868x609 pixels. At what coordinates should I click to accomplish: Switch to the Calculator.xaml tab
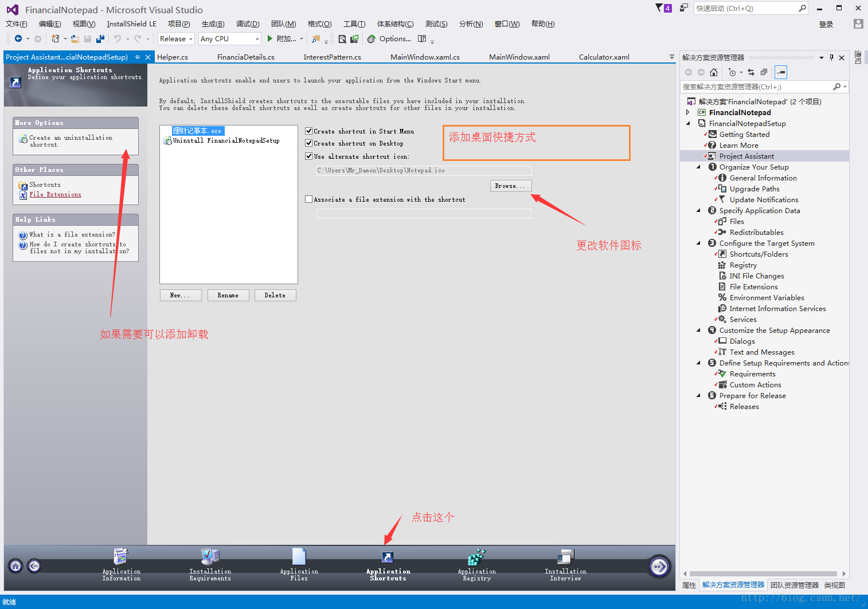[x=604, y=57]
